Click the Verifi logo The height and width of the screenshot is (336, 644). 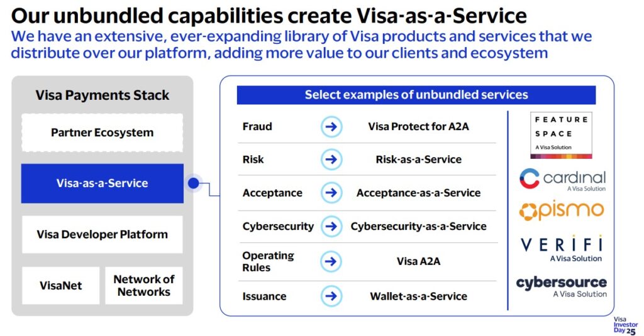tap(562, 249)
